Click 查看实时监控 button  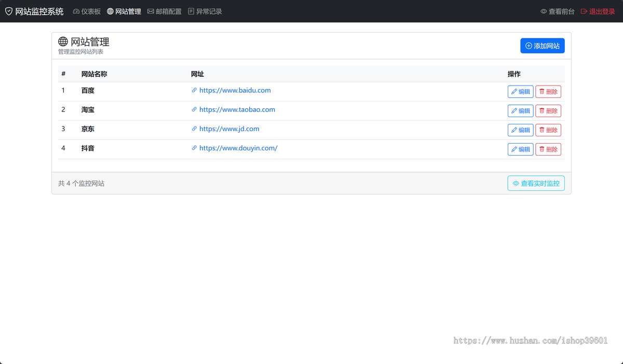[536, 184]
